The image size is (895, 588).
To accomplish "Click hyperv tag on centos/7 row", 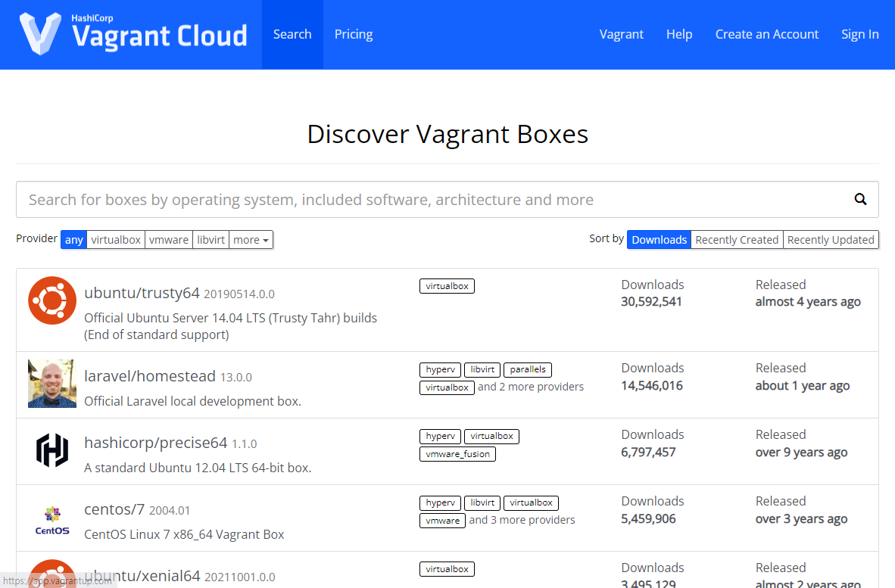I will [440, 503].
